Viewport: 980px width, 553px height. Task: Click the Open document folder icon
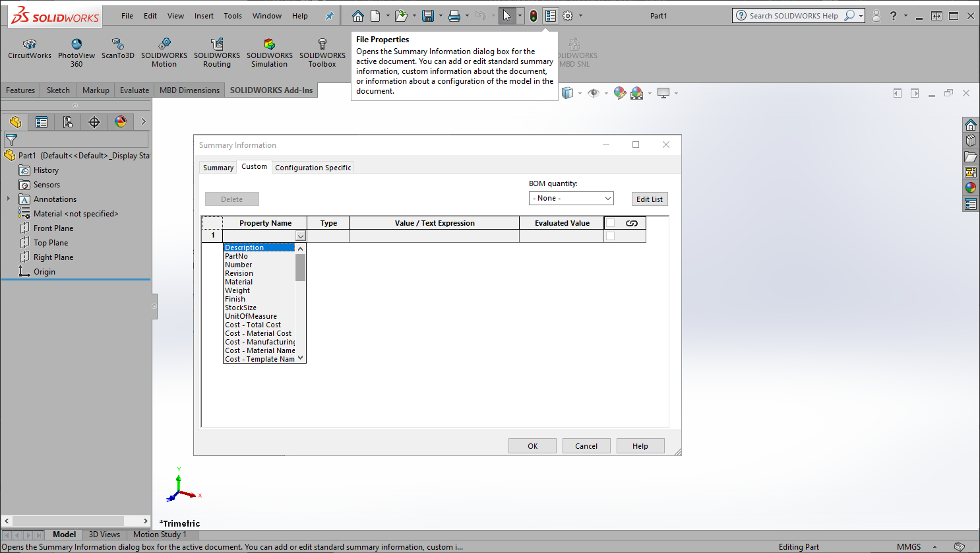coord(400,16)
